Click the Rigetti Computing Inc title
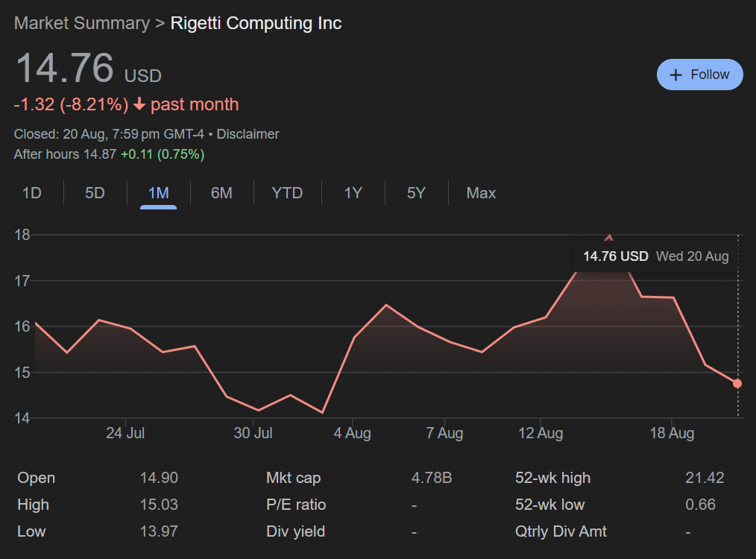Screen dimensions: 756x559 (256, 23)
